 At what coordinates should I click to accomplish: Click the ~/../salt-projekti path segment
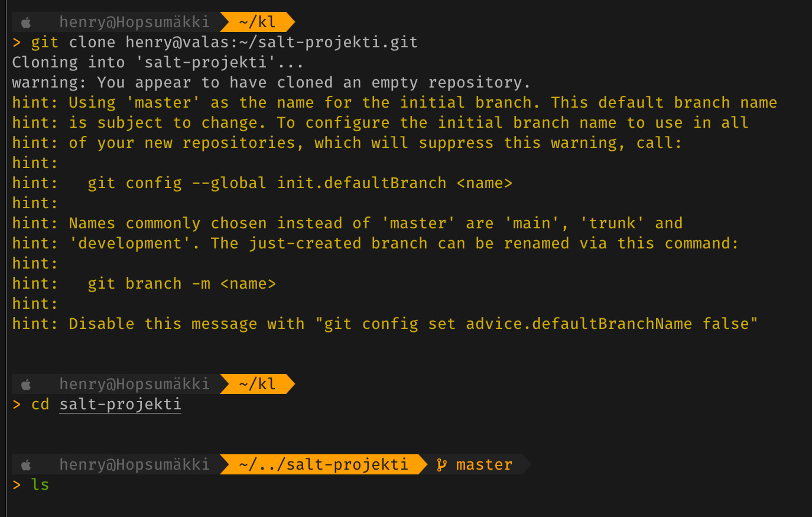tap(323, 465)
